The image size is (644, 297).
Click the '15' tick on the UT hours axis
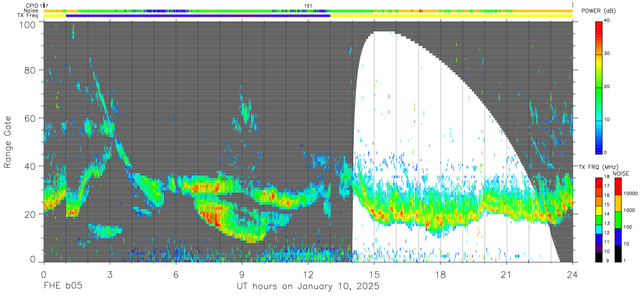[374, 274]
